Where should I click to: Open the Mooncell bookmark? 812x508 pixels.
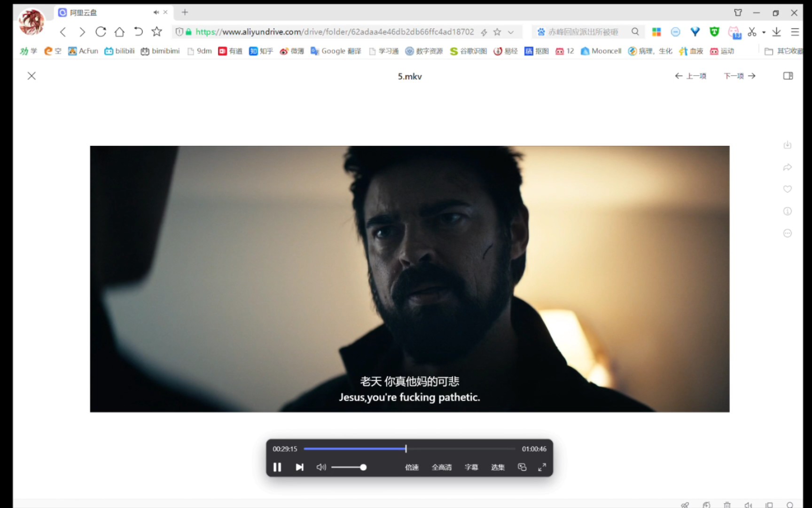601,51
